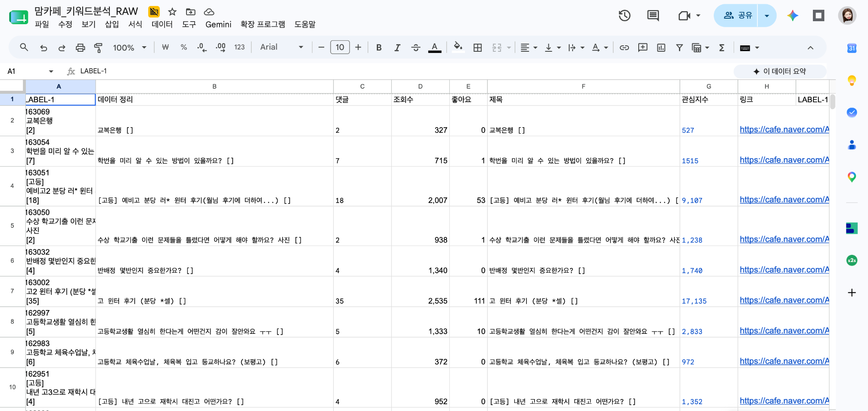
Task: Open Google Calendar side panel
Action: click(x=852, y=48)
